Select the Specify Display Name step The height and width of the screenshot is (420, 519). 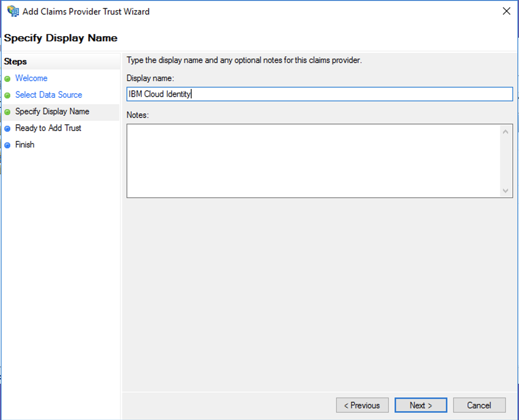(x=52, y=111)
